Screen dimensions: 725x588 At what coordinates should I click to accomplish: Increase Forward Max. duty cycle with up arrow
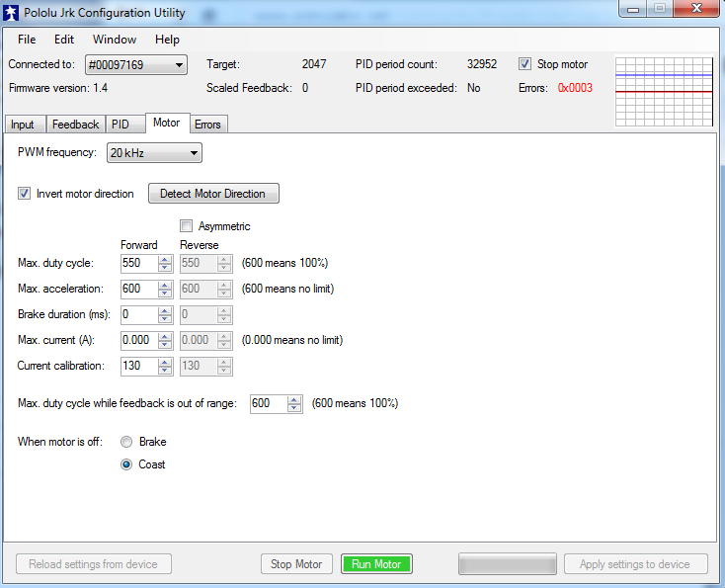165,260
